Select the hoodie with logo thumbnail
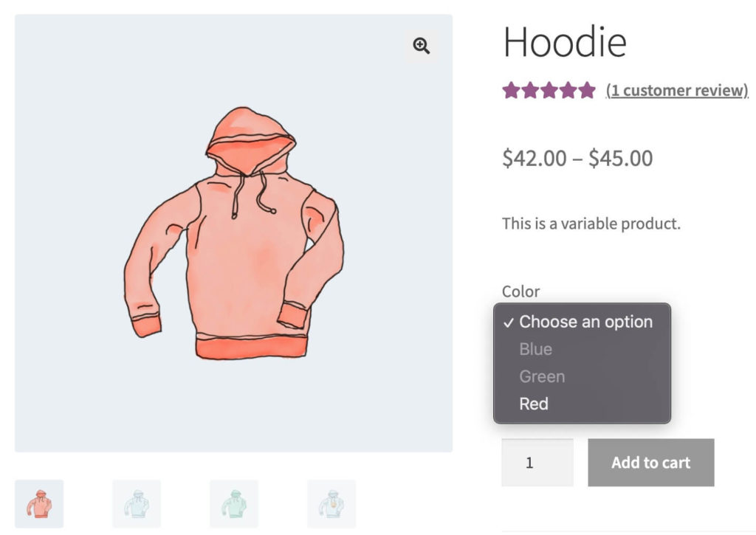The height and width of the screenshot is (535, 756). pos(331,504)
